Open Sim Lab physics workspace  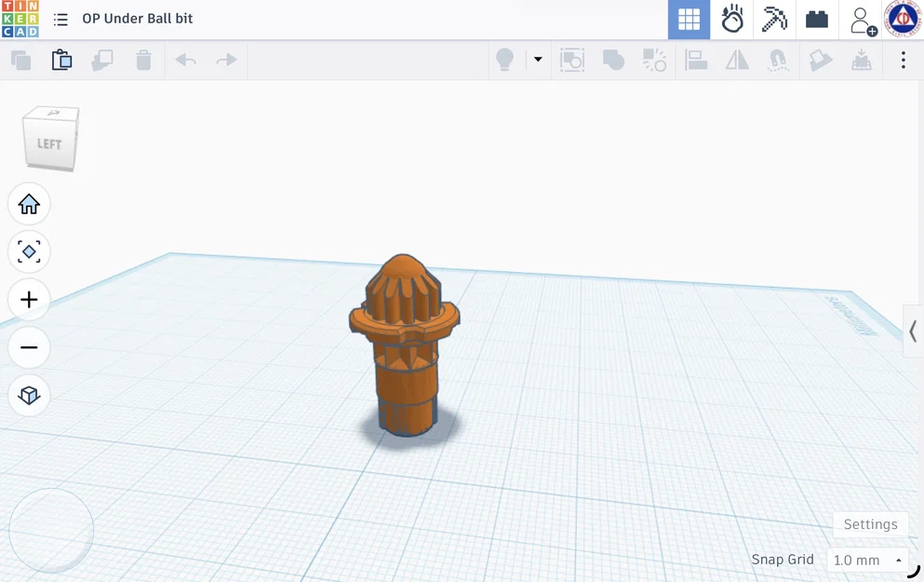point(732,20)
